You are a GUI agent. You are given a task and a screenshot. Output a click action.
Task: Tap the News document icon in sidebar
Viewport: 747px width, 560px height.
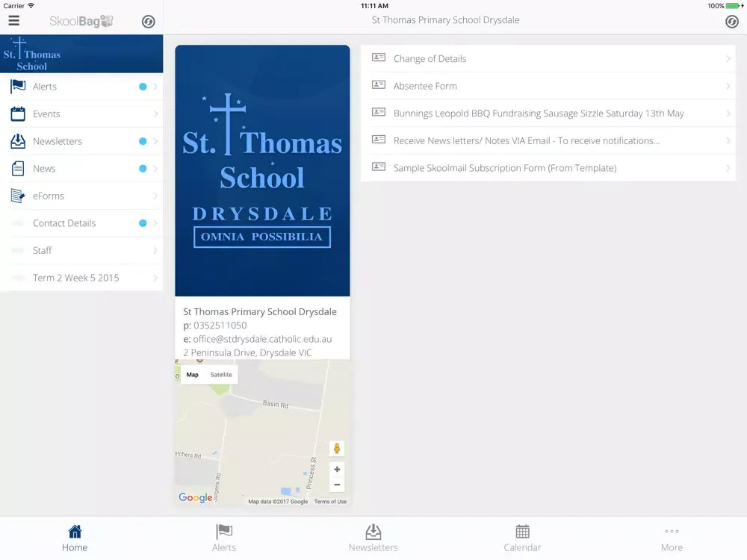(x=18, y=169)
